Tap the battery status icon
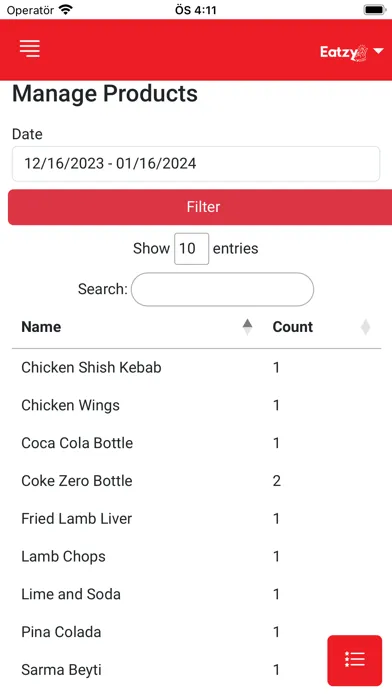This screenshot has width=392, height=696. [375, 9]
